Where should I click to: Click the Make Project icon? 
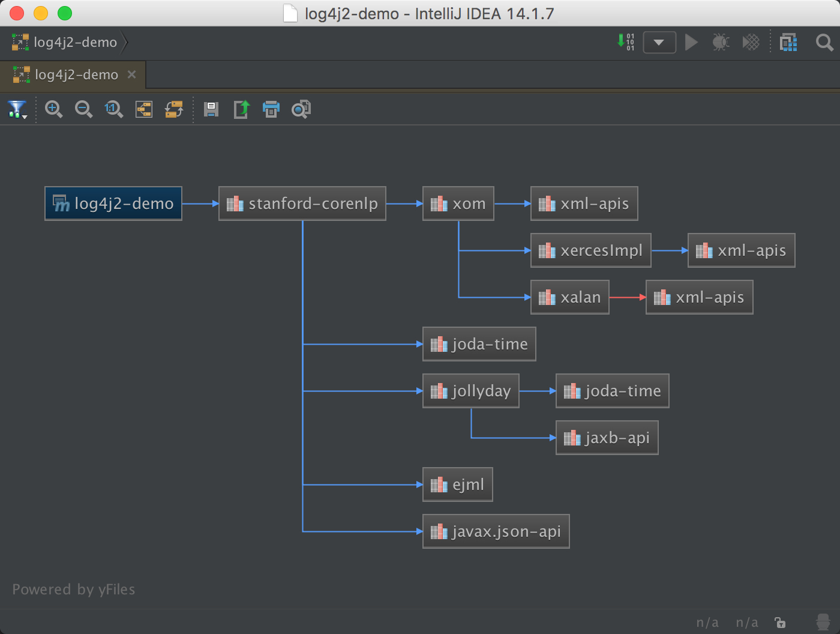626,42
